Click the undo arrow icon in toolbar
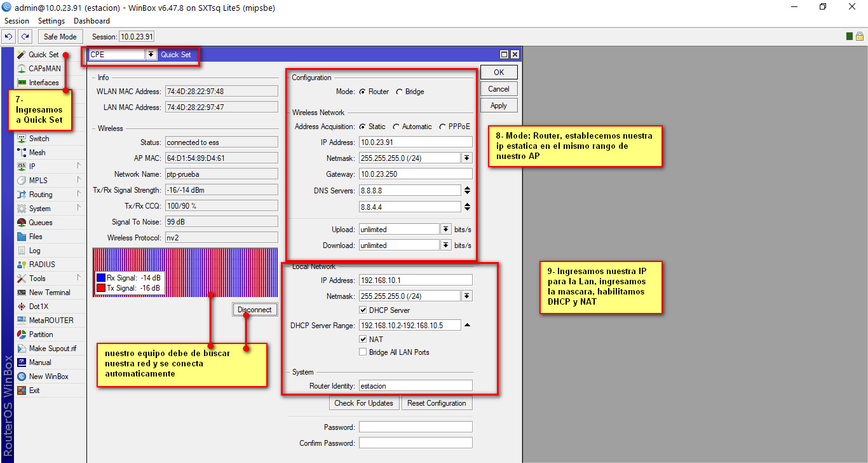 (9, 37)
